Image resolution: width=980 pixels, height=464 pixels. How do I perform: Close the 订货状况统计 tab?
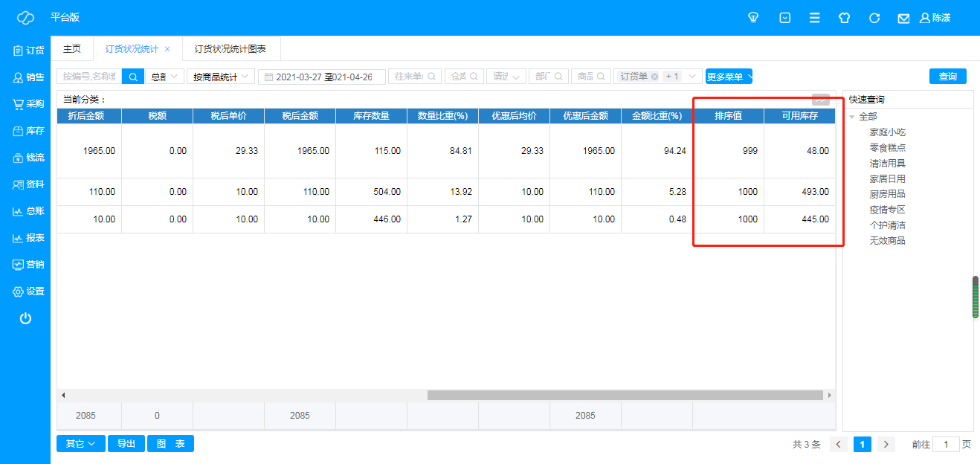pyautogui.click(x=167, y=49)
